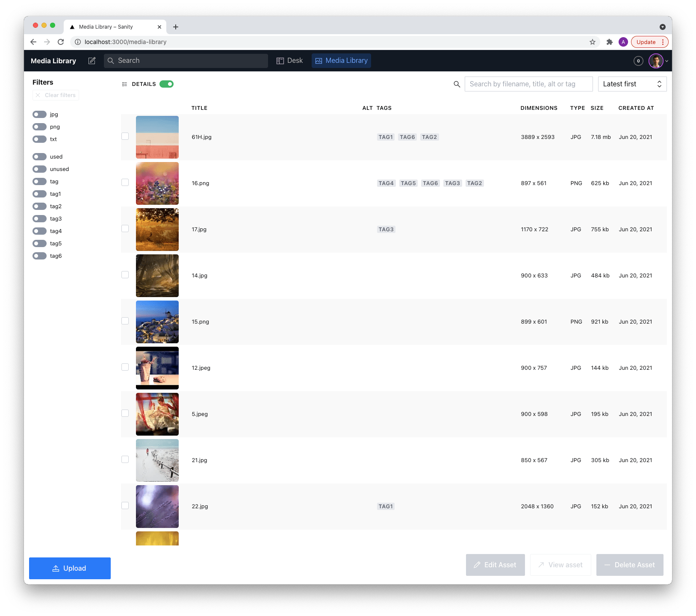Open the 16.png flower thumbnail
696x616 pixels.
157,183
